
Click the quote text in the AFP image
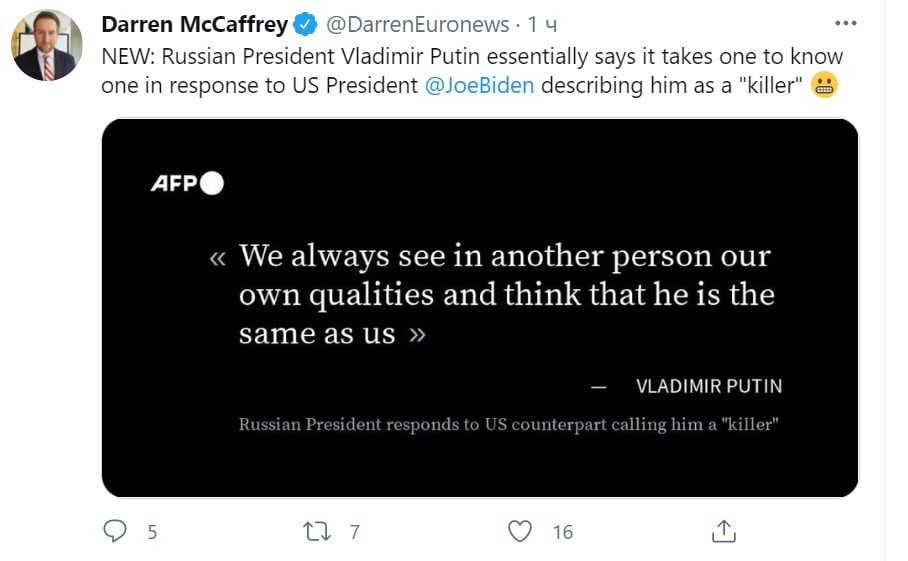505,295
